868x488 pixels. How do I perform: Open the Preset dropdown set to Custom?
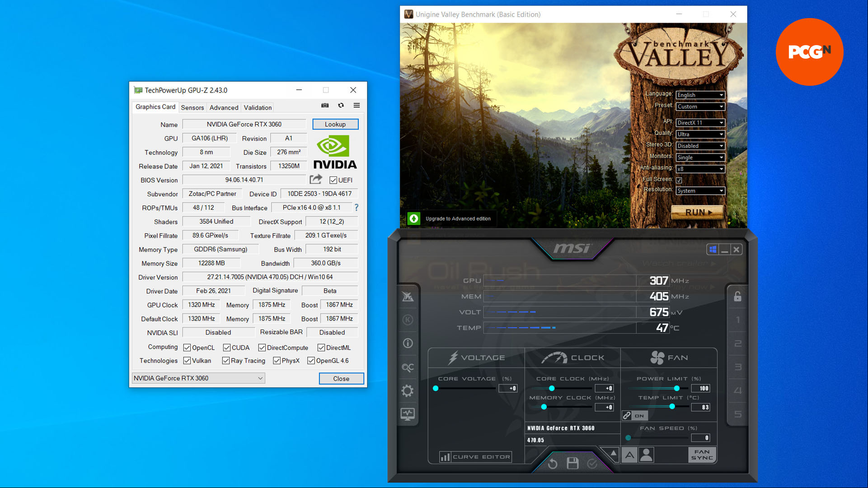pyautogui.click(x=700, y=107)
